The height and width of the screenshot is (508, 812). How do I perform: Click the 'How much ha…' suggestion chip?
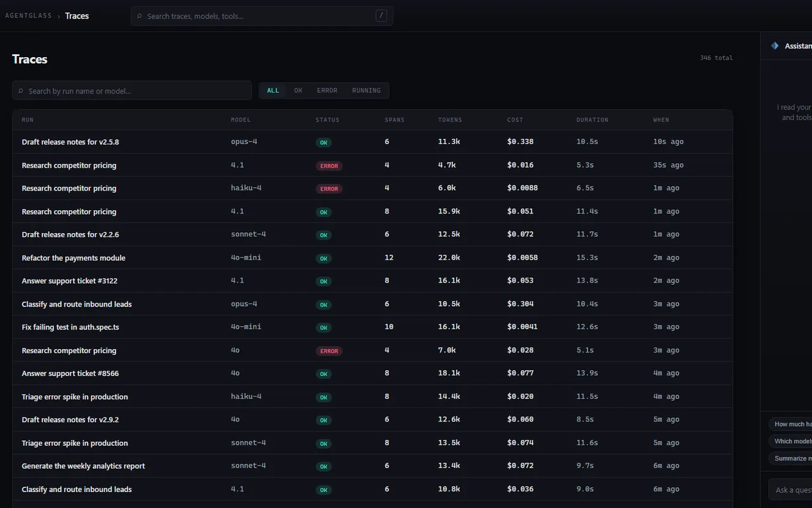(791, 424)
